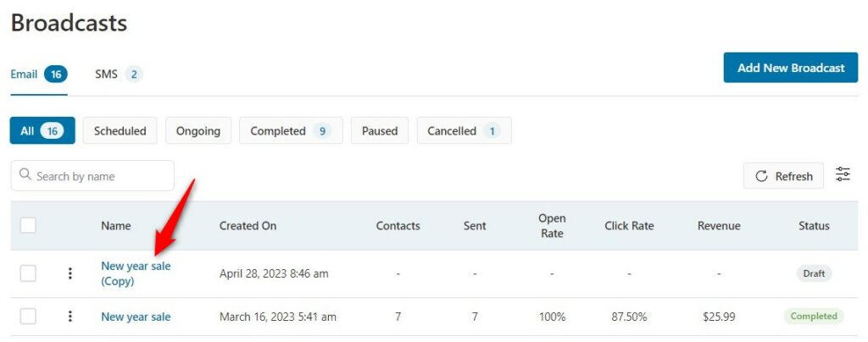The height and width of the screenshot is (342, 868).
Task: Show Completed broadcasts filter
Action: point(291,131)
